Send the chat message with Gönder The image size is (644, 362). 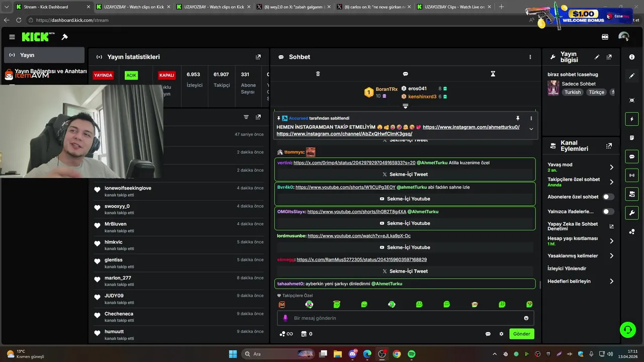[x=521, y=334]
